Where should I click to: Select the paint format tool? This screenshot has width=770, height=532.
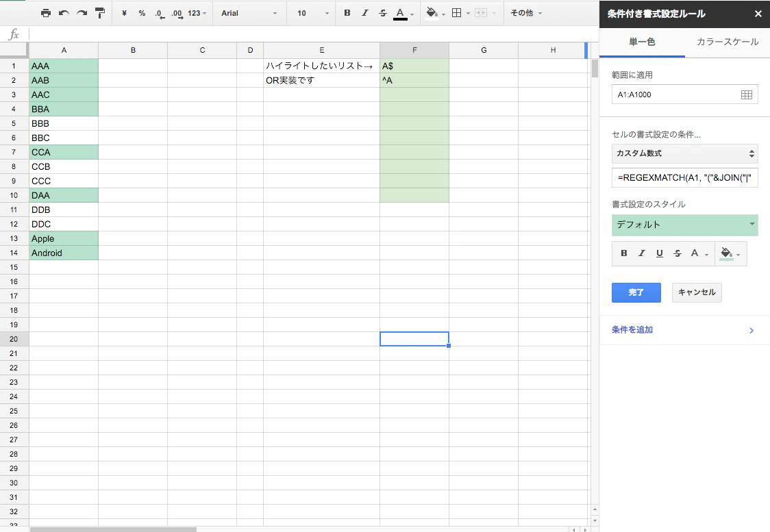pos(100,13)
